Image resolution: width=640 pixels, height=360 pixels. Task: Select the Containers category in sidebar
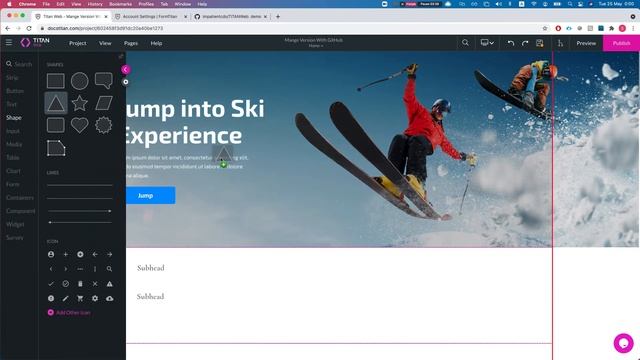[20, 198]
